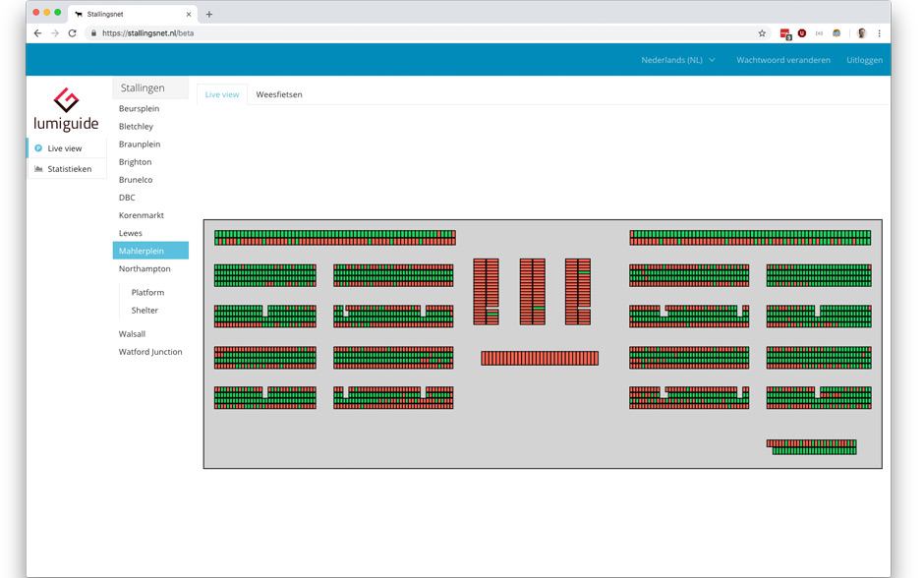Click Wachtwoord veranderen link

[782, 60]
